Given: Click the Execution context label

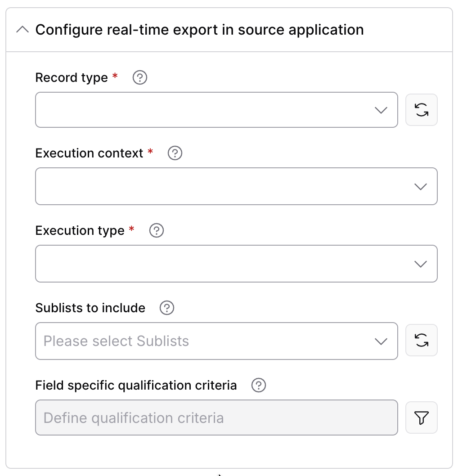Looking at the screenshot, I should pos(89,153).
